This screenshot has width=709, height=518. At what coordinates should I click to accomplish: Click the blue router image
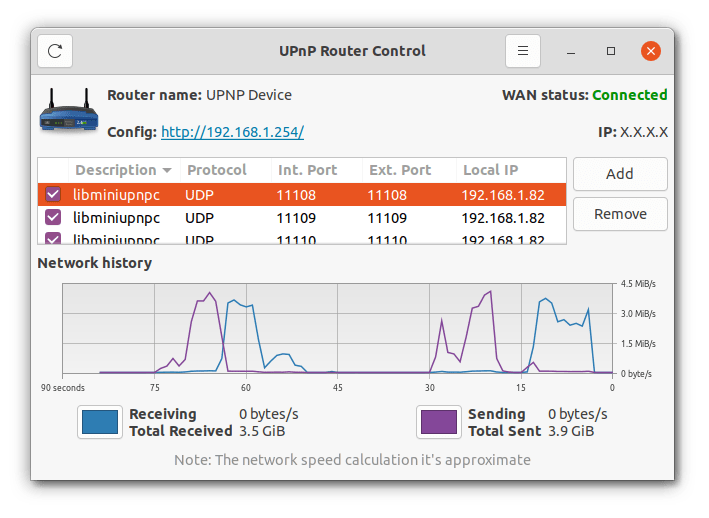(x=69, y=111)
